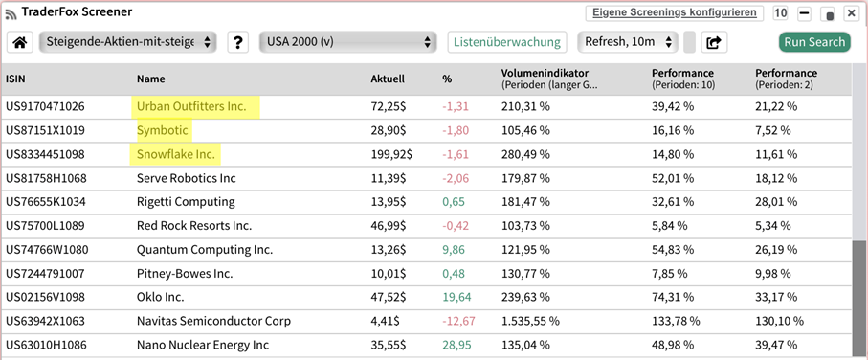Expand the USA 2000 (v) list dropdown
868x360 pixels.
pyautogui.click(x=347, y=41)
